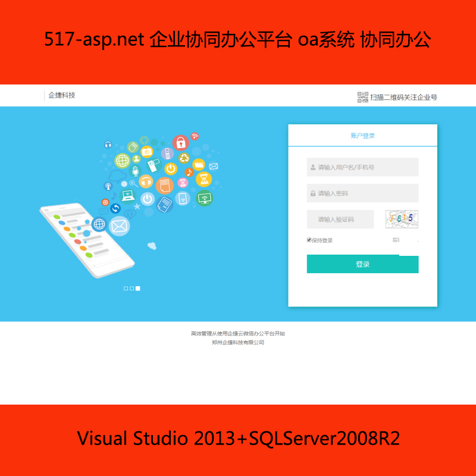
Task: Click the yellow folder bubble icon
Action: [x=199, y=165]
